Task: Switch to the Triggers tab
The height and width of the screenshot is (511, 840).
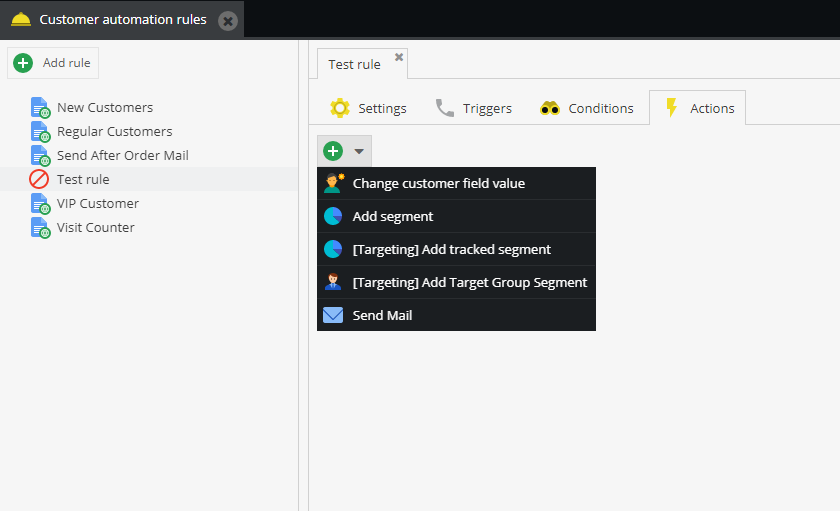Action: (474, 108)
